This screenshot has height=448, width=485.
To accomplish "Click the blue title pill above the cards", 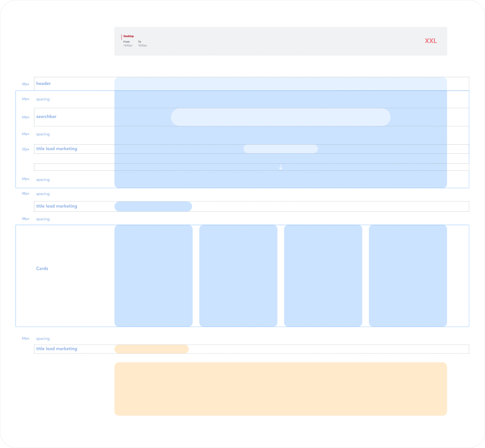I will click(153, 206).
